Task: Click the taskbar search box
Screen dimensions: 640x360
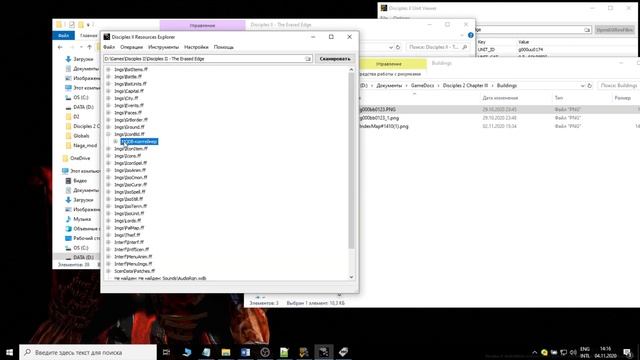Action: (88, 352)
